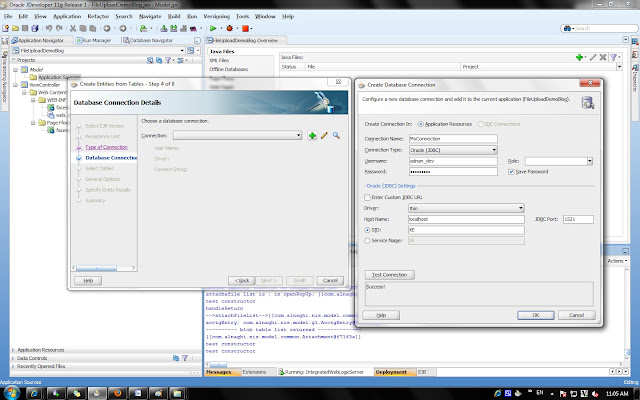640x400 pixels.
Task: Expand the Application Resources section
Action: pos(13,350)
